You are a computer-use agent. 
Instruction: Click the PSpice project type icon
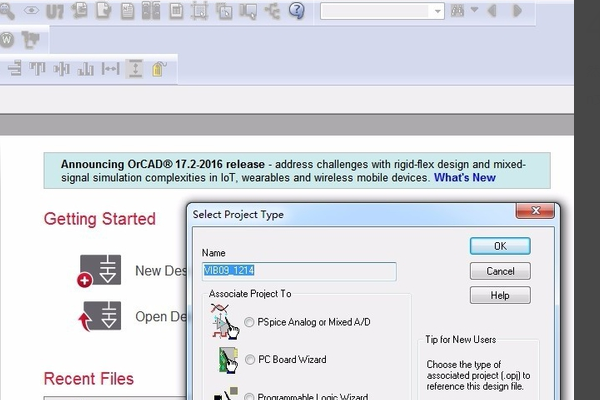point(225,321)
